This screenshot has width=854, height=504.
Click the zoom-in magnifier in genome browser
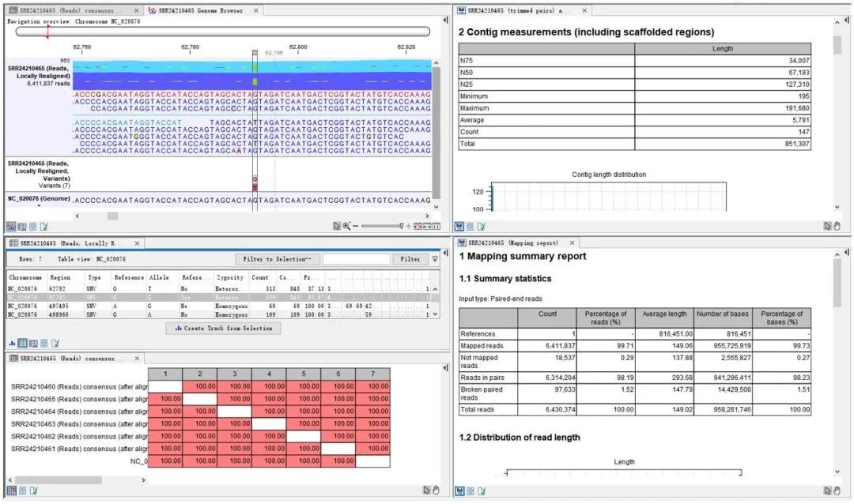[346, 227]
